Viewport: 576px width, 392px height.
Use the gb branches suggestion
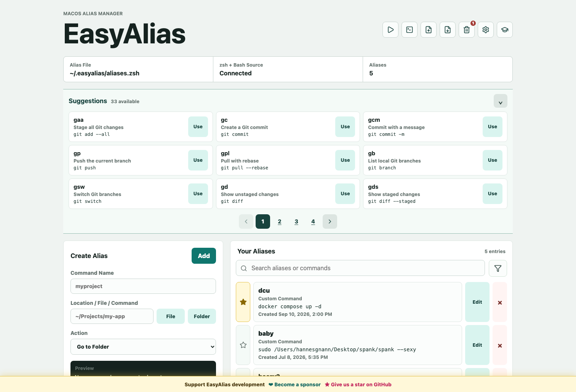pyautogui.click(x=493, y=160)
